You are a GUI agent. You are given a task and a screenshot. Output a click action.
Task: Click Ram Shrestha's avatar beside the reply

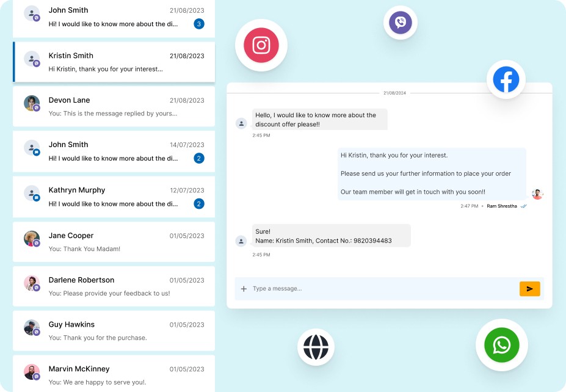(x=537, y=194)
